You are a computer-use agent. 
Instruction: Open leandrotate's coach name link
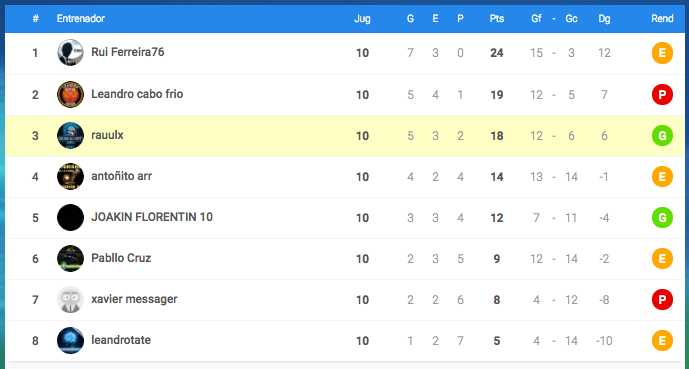[x=121, y=340]
